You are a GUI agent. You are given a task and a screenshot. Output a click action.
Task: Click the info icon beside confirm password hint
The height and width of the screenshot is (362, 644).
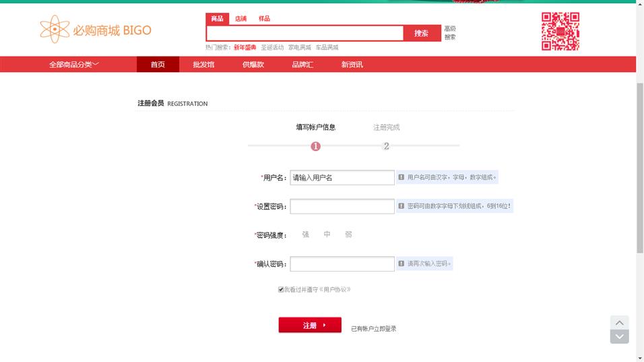click(x=401, y=264)
